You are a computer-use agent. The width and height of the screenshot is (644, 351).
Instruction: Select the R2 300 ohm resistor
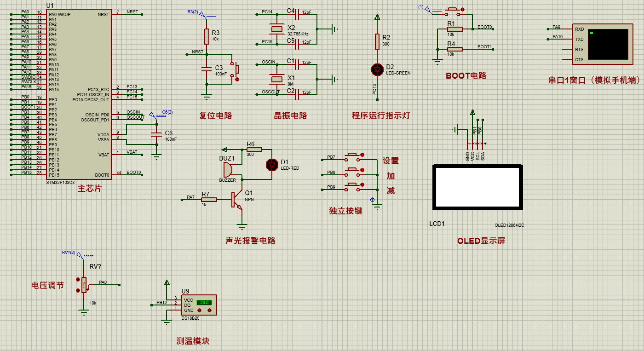[377, 41]
